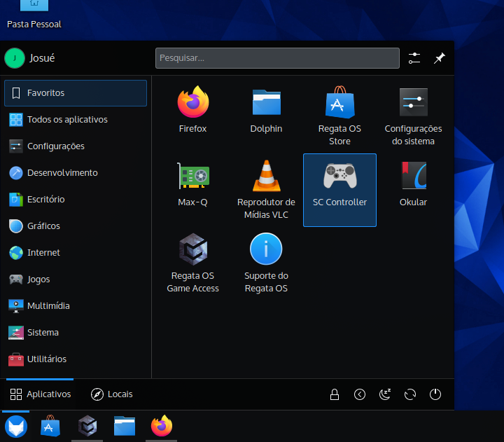
Task: Open the Gráficos category
Action: [x=76, y=226]
